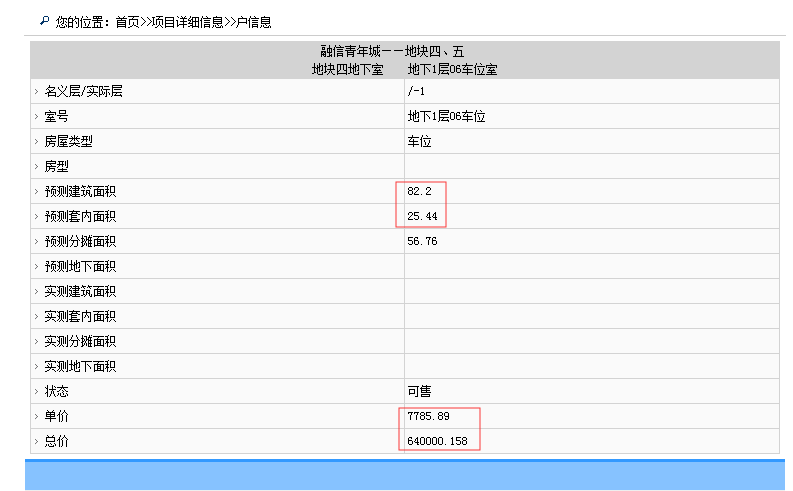
Task: Click the header text 地下1层06车位室
Action: point(453,69)
